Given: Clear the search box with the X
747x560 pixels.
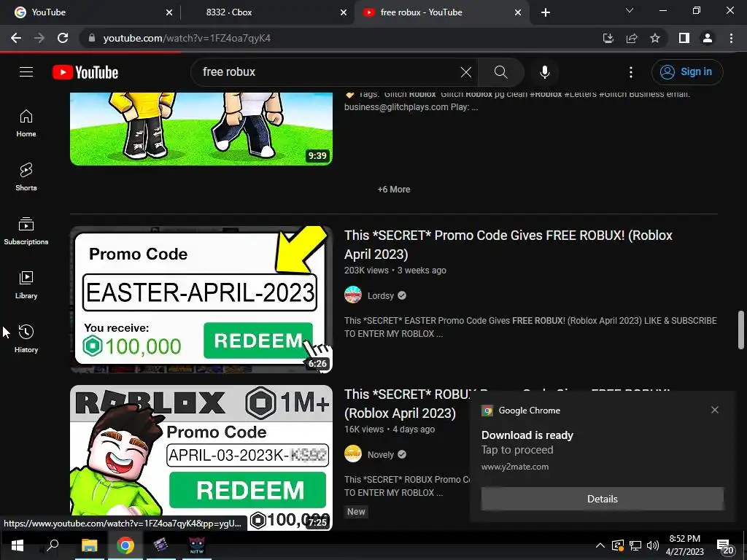Looking at the screenshot, I should tap(466, 72).
